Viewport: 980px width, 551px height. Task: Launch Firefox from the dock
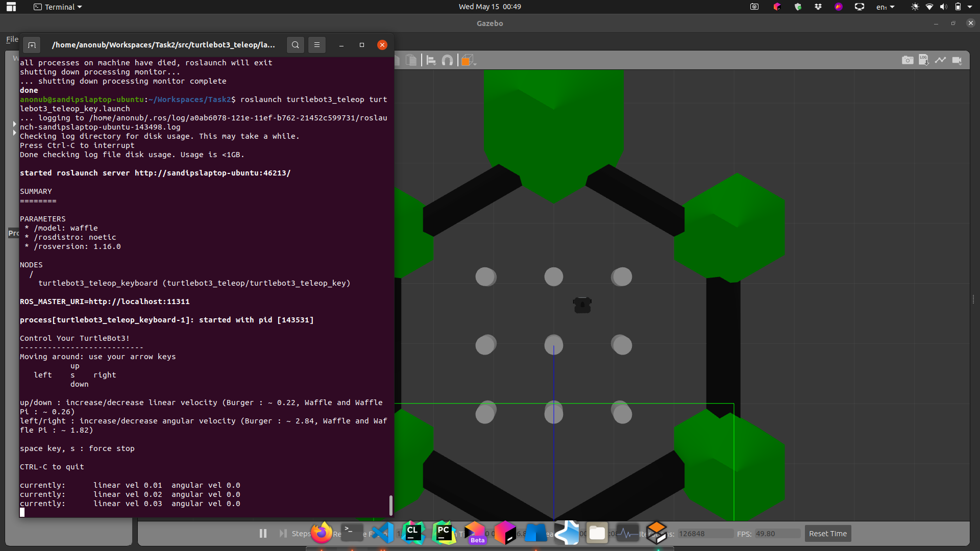322,533
